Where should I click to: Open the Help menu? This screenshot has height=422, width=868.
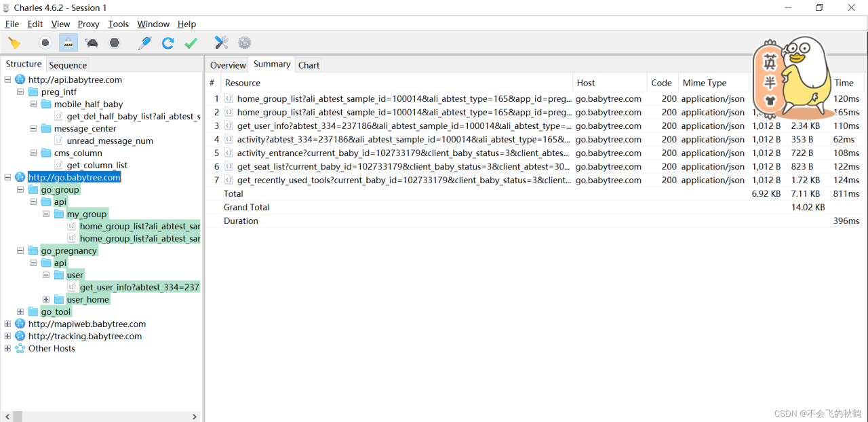pyautogui.click(x=186, y=24)
